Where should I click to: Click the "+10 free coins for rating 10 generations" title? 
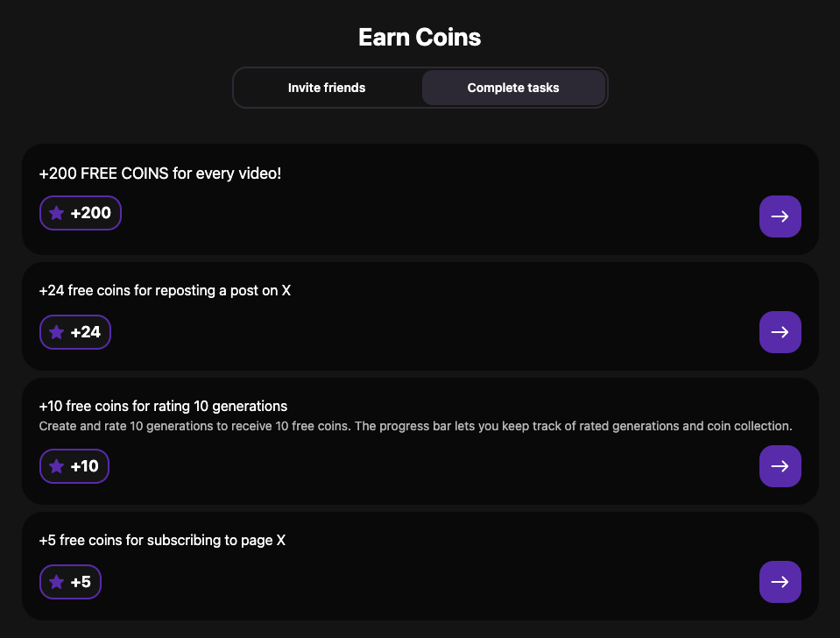pos(163,407)
